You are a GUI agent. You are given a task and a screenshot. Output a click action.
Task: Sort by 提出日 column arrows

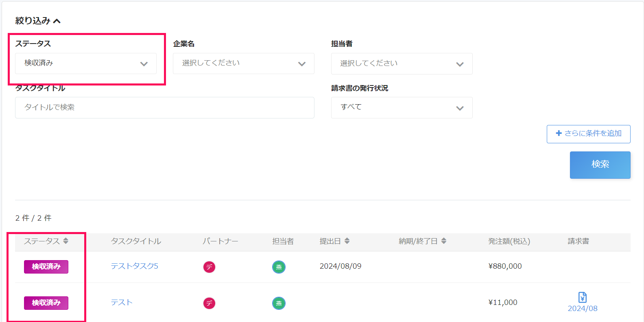point(347,241)
